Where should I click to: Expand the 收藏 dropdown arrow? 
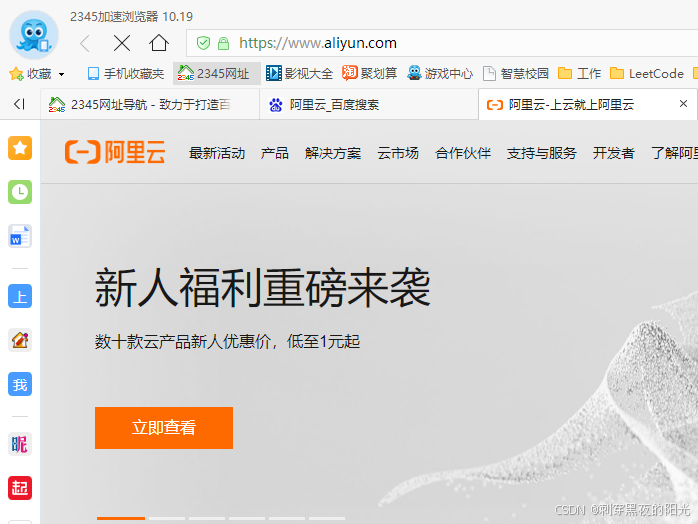[x=61, y=74]
